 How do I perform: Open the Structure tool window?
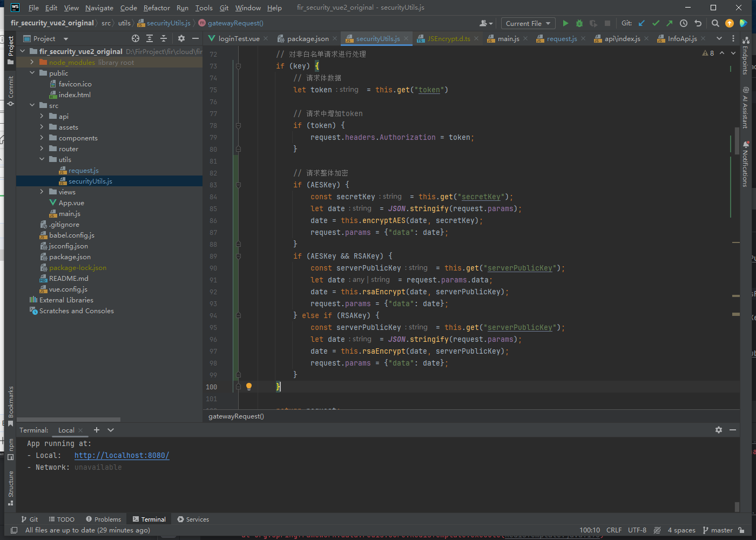[10, 488]
